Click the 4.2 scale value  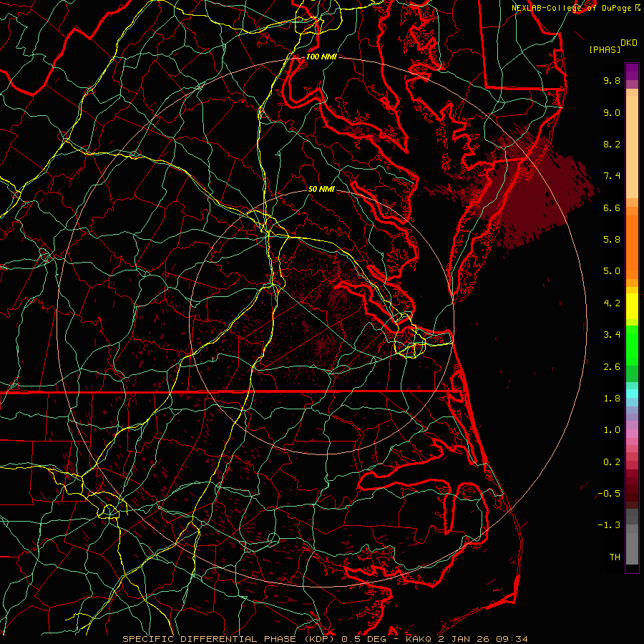point(612,303)
